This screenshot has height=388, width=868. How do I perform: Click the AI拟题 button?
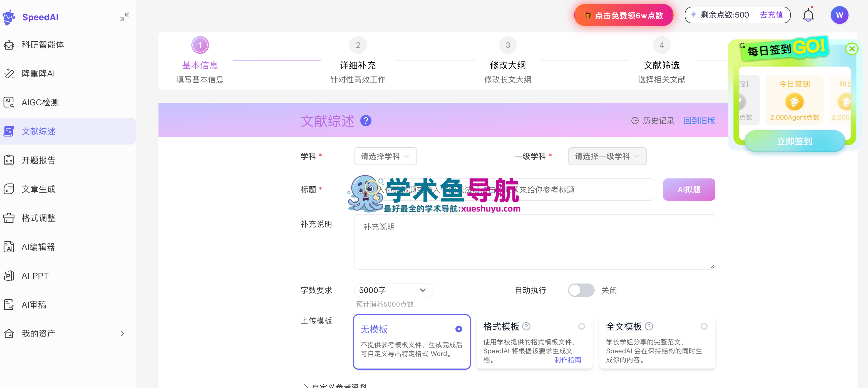click(x=689, y=190)
